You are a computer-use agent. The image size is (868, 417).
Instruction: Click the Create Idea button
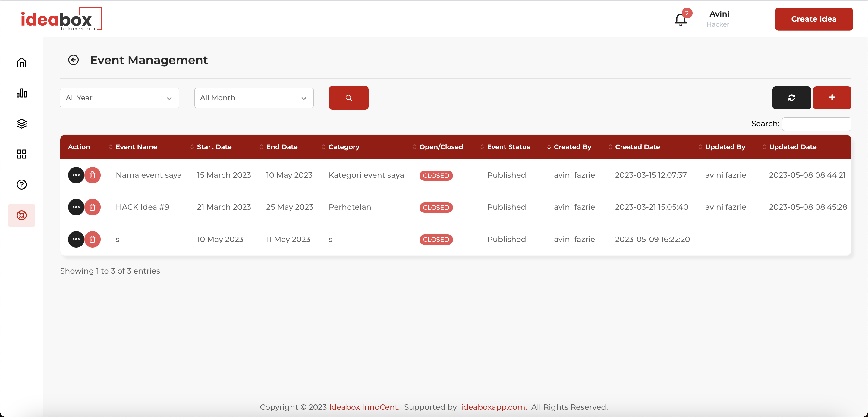813,19
